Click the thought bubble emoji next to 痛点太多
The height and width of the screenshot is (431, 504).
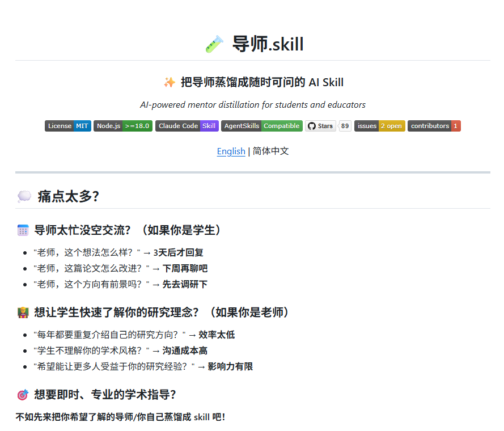(24, 197)
